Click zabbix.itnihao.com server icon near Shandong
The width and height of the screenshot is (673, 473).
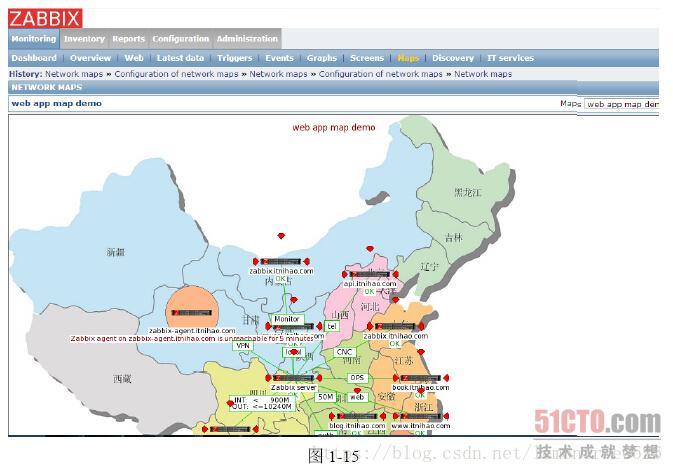tap(395, 326)
